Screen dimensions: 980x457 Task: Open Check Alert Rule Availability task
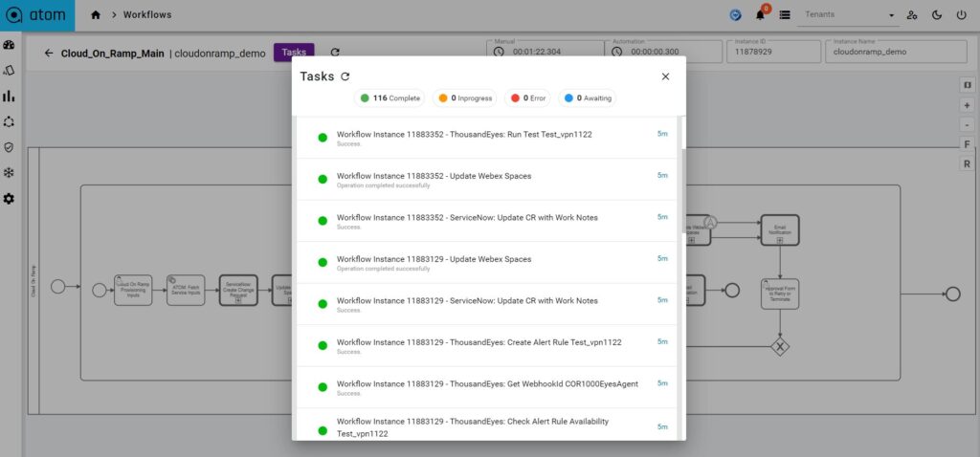(x=486, y=424)
